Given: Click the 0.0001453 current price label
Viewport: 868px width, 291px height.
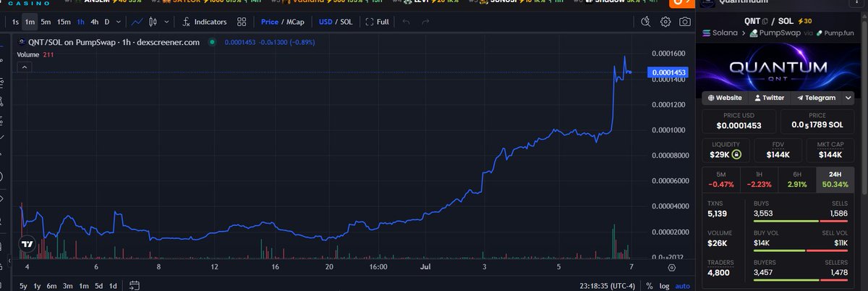Looking at the screenshot, I should point(669,72).
